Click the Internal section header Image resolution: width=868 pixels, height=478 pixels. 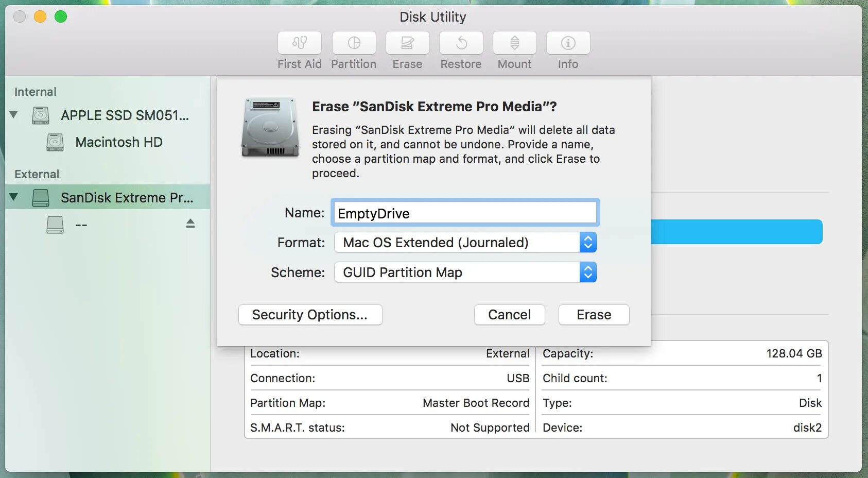36,92
